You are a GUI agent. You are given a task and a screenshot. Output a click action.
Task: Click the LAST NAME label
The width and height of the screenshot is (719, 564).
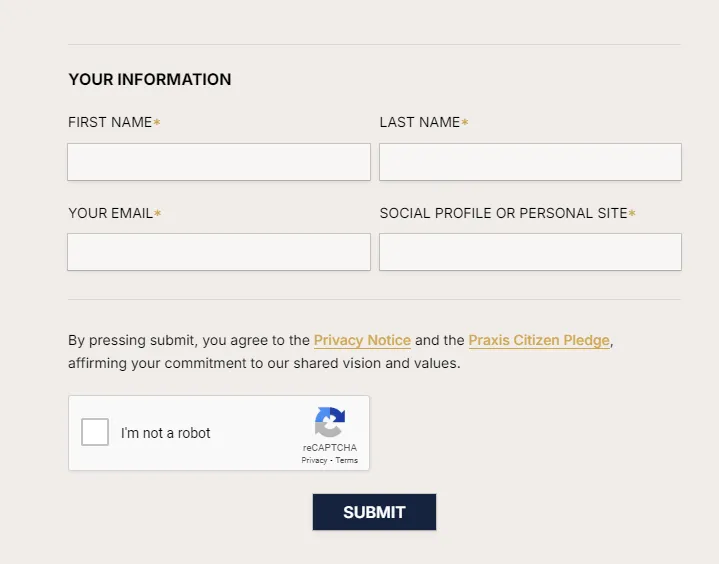click(420, 123)
